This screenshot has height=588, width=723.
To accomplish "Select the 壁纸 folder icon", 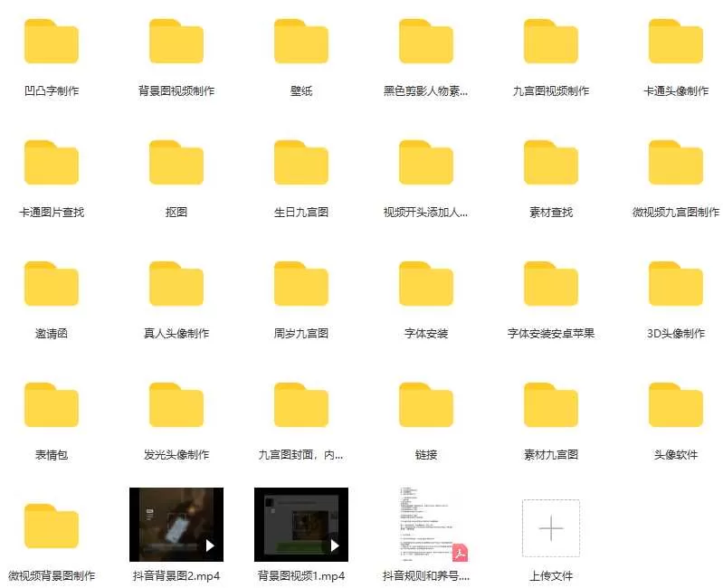I will (300, 42).
